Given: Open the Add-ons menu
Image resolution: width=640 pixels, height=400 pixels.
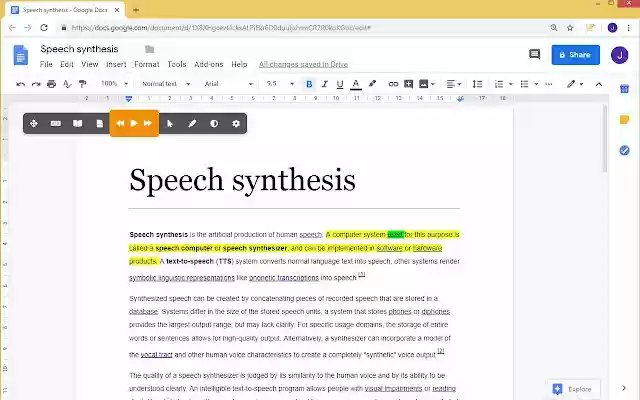Looking at the screenshot, I should pos(209,64).
